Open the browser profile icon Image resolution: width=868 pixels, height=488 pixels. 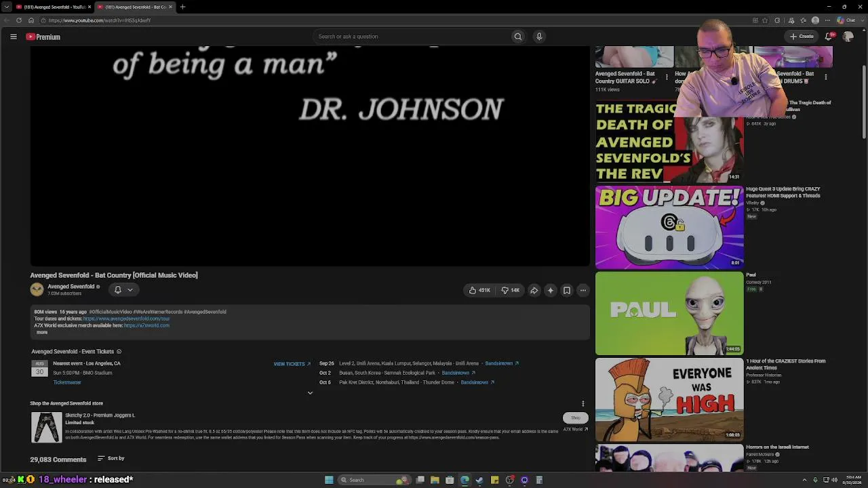click(816, 20)
